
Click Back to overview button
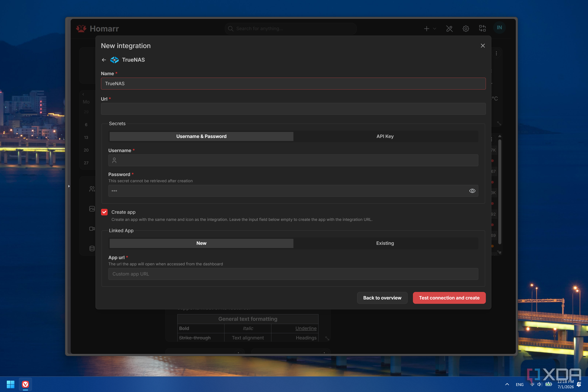click(382, 298)
